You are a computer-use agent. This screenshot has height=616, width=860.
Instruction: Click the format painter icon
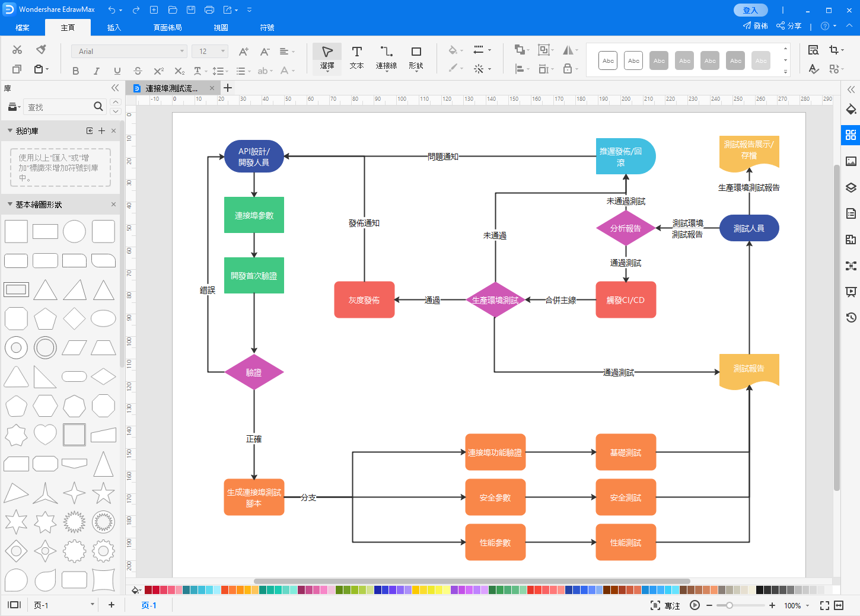point(41,50)
